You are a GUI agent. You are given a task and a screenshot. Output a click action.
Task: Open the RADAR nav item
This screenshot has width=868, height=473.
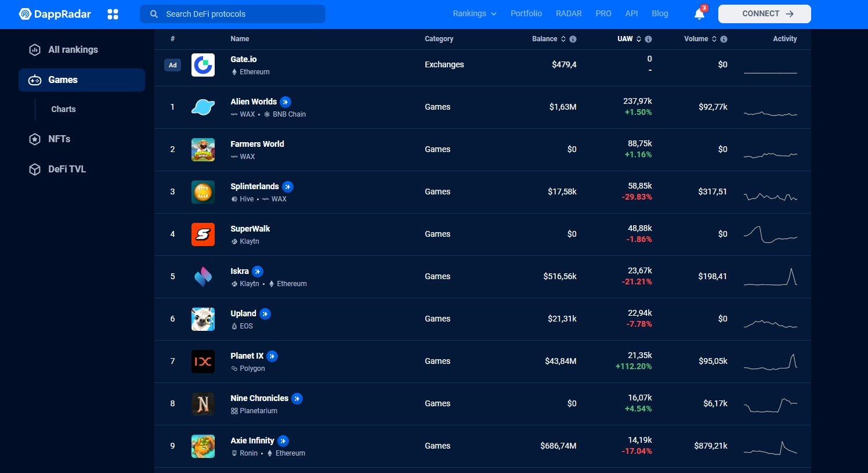569,13
